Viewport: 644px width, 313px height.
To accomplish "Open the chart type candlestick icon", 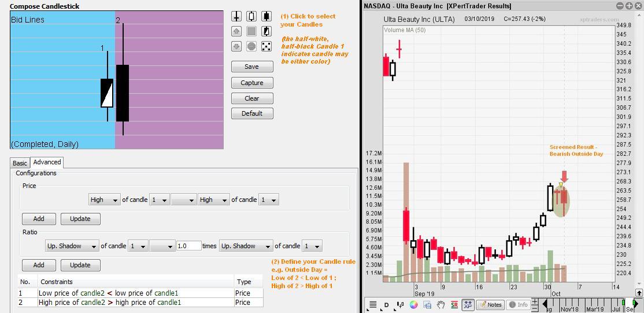I will 400,305.
